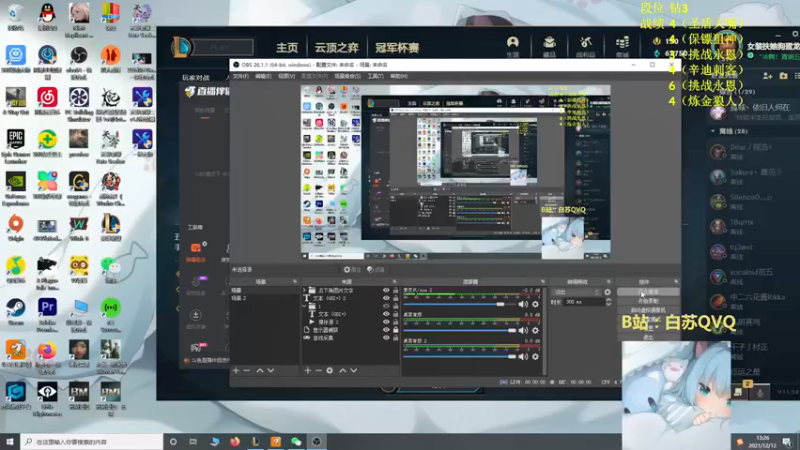The height and width of the screenshot is (450, 800).
Task: Collapse the source group named 1
Action: pyautogui.click(x=305, y=306)
